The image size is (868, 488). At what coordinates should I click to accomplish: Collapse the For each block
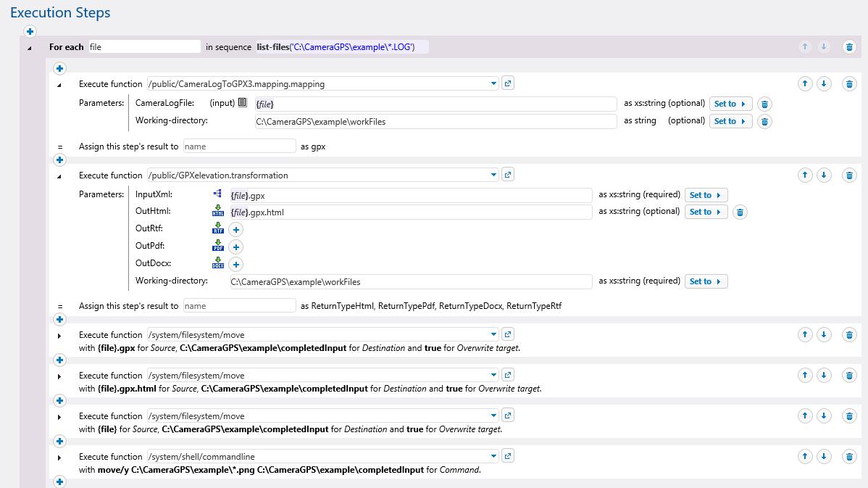click(x=29, y=48)
